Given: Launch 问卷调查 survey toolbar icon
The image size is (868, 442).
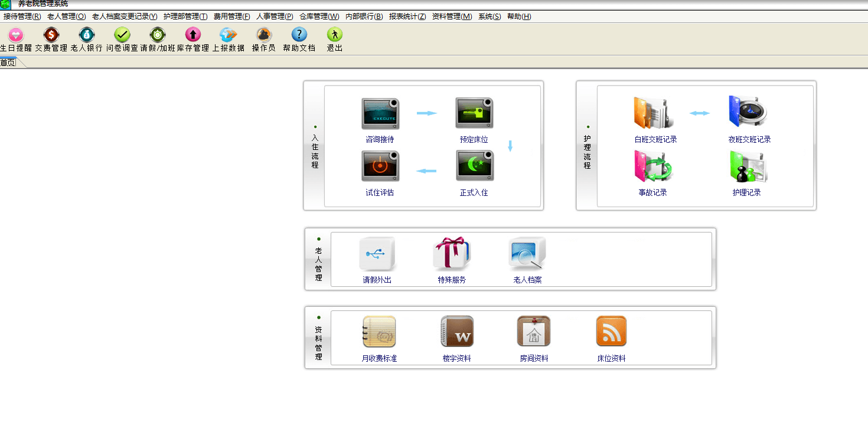Looking at the screenshot, I should tap(122, 34).
